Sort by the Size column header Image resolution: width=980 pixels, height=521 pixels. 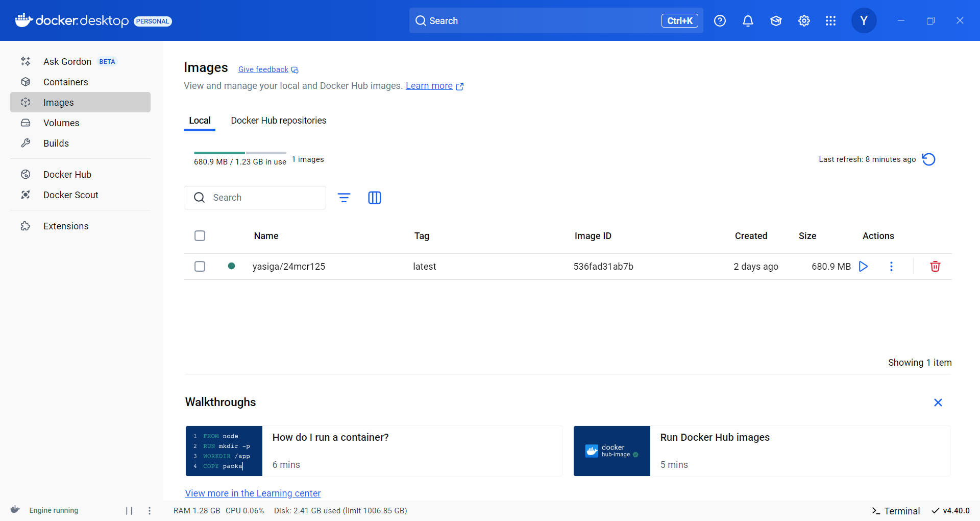807,236
